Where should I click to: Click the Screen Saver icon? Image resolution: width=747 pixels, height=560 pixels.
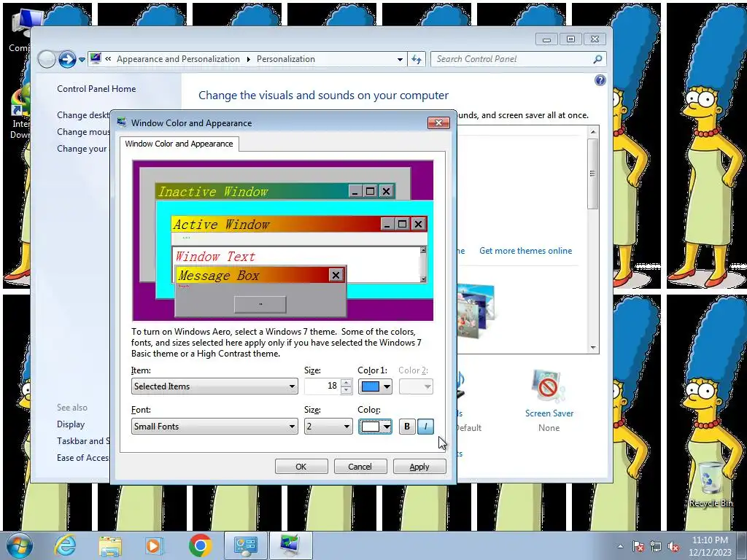[549, 386]
